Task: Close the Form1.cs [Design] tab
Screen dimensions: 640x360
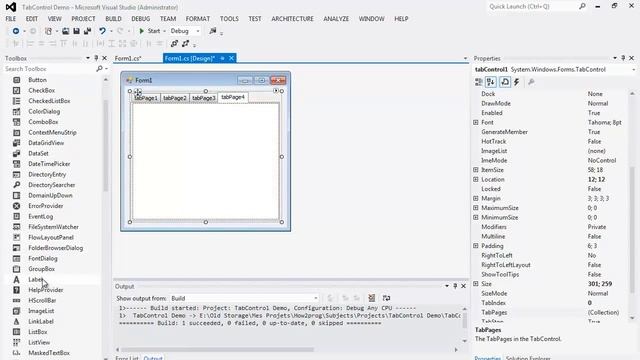Action: pyautogui.click(x=231, y=58)
